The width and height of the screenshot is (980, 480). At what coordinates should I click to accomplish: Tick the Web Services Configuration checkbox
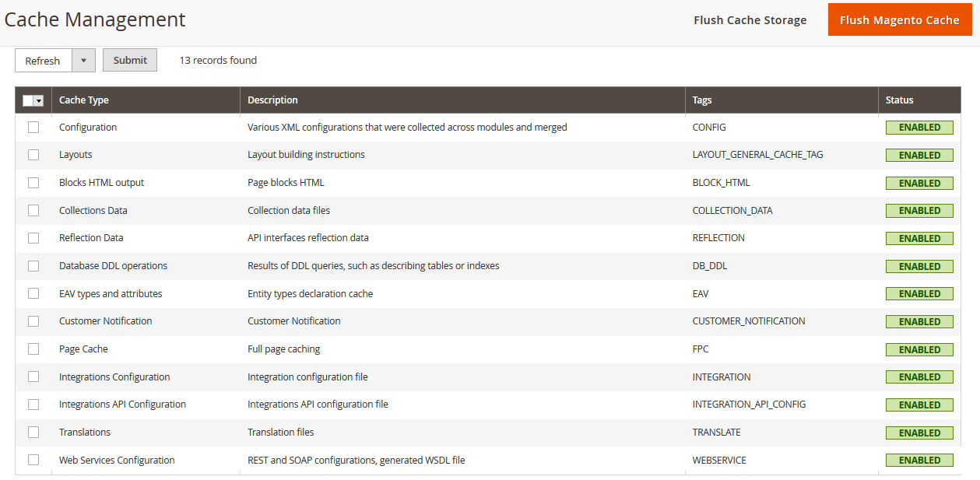pyautogui.click(x=33, y=460)
